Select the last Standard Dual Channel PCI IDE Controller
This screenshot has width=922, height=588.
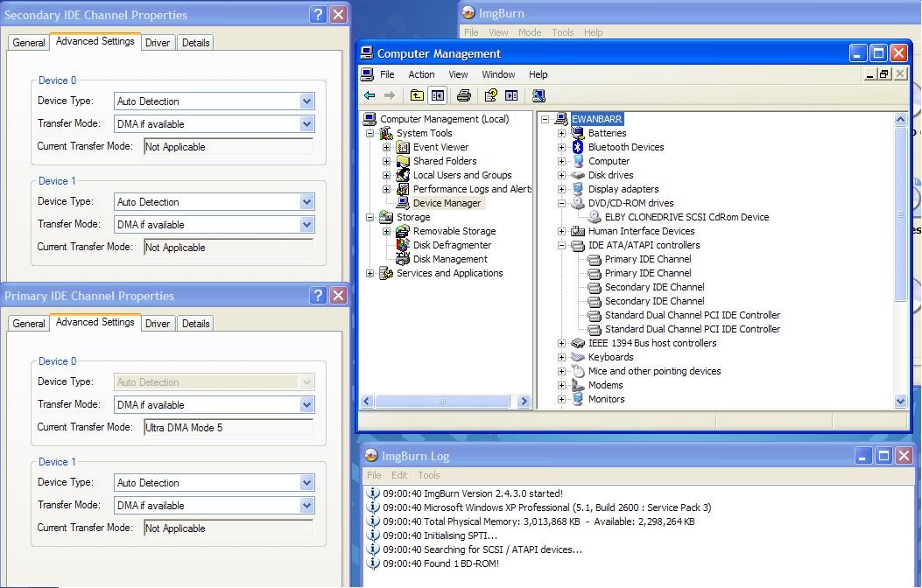pyautogui.click(x=692, y=330)
